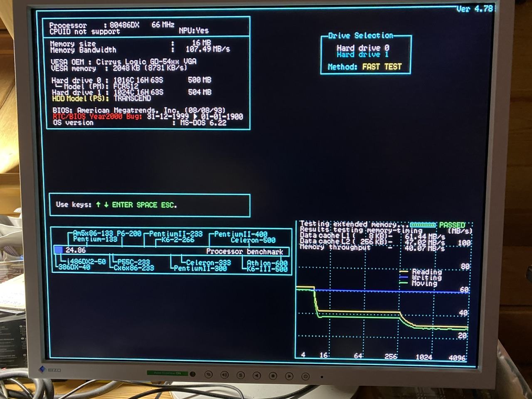
Task: Click the Athlon-600 benchmark label
Action: pos(267,263)
